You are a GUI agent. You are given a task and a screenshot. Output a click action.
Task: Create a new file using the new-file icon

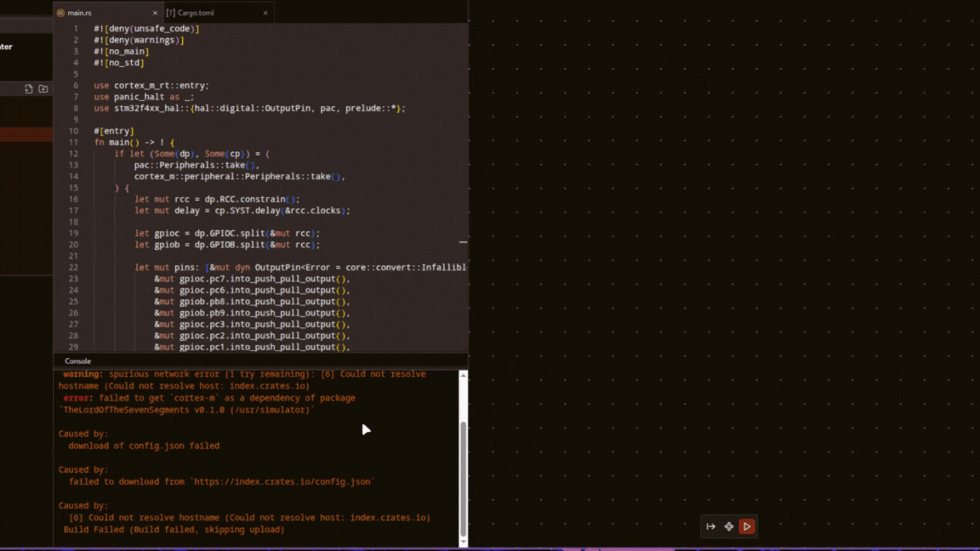point(28,88)
